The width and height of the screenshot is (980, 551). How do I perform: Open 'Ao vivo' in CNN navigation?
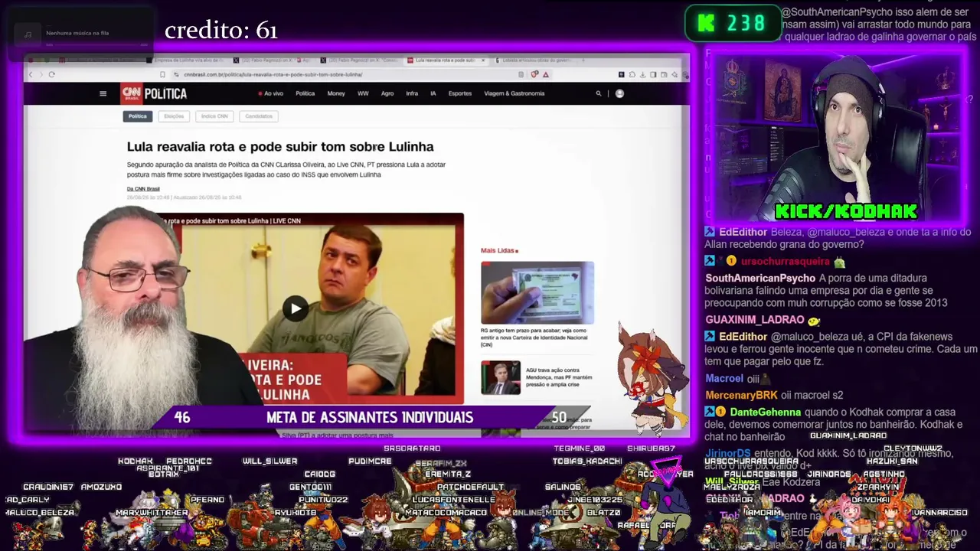pyautogui.click(x=271, y=93)
